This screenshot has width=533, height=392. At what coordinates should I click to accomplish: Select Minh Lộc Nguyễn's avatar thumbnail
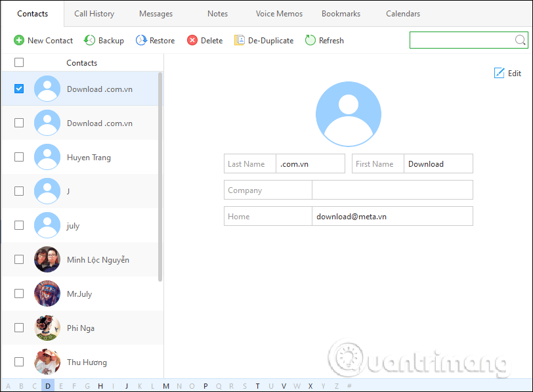tap(47, 259)
